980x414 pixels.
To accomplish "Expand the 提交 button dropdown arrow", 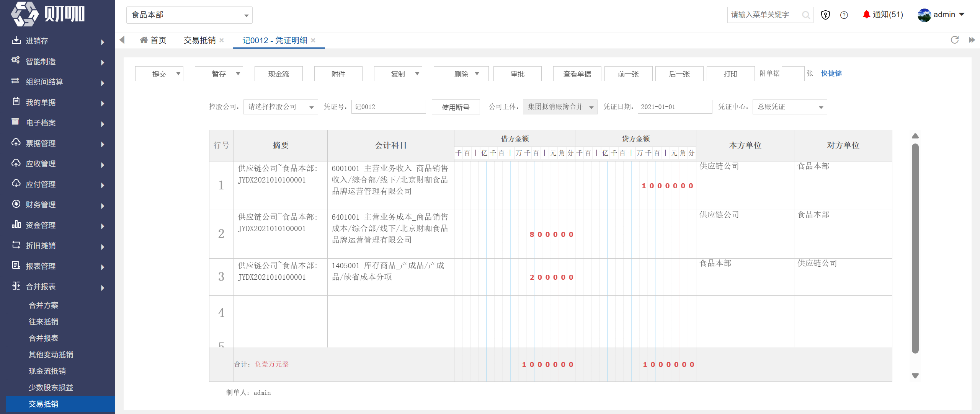I will [x=178, y=73].
